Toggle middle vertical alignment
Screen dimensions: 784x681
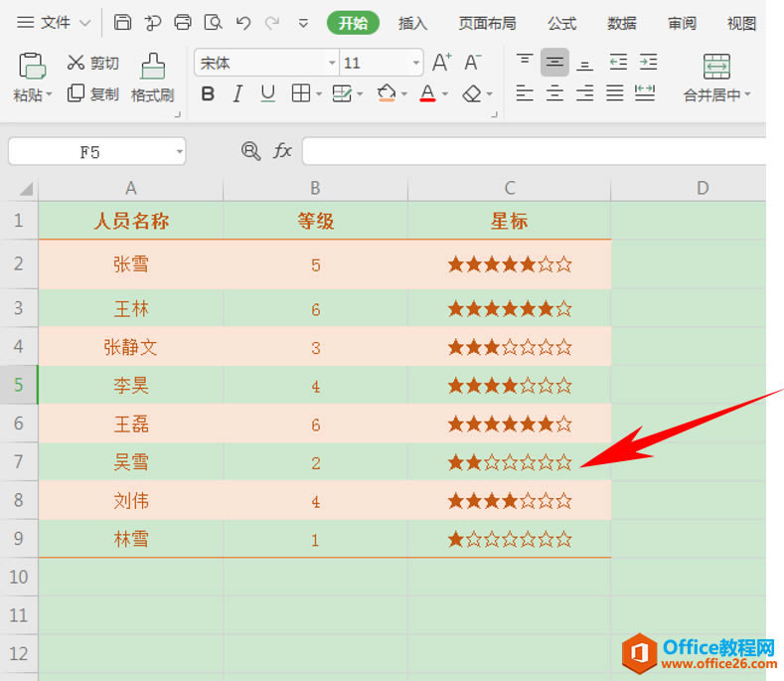554,62
